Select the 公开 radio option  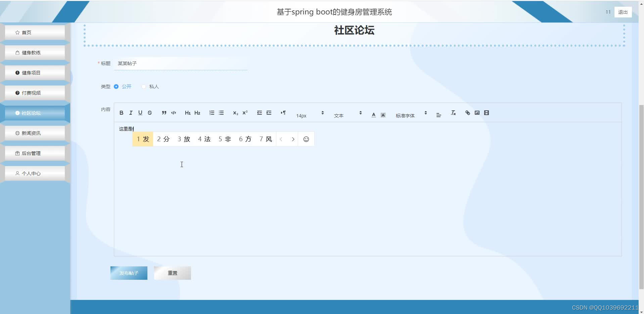[x=123, y=87]
